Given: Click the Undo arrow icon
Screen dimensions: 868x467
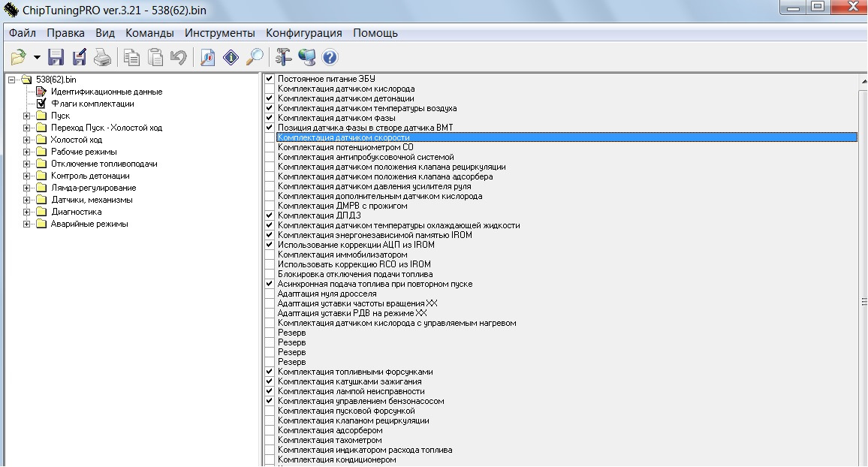Looking at the screenshot, I should click(178, 57).
